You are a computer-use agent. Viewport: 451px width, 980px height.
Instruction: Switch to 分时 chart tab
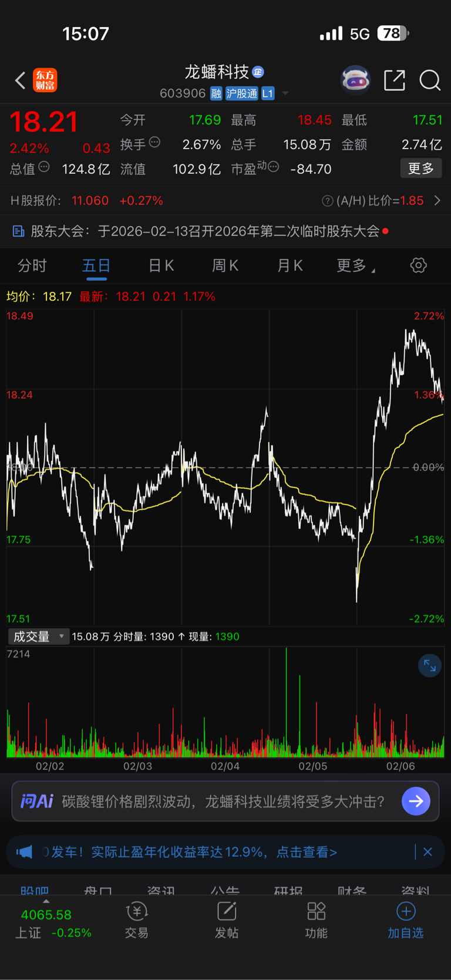click(32, 266)
